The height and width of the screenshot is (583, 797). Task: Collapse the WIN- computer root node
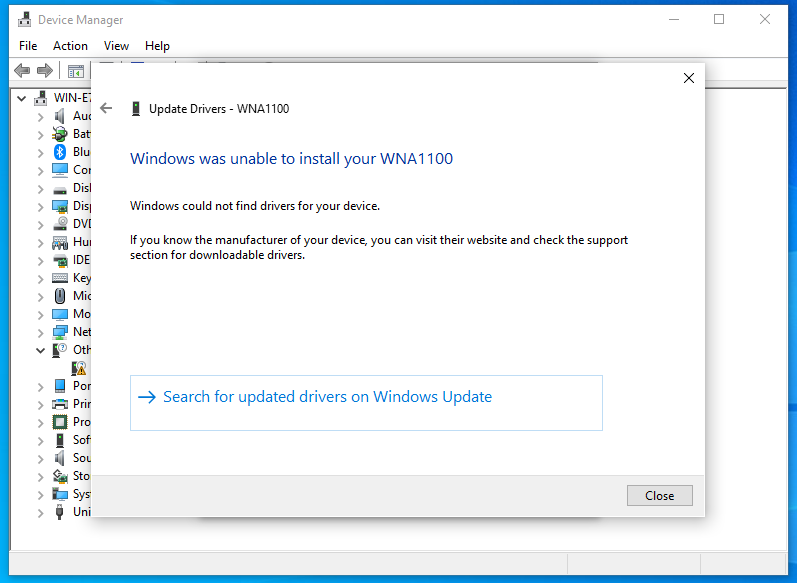21,98
